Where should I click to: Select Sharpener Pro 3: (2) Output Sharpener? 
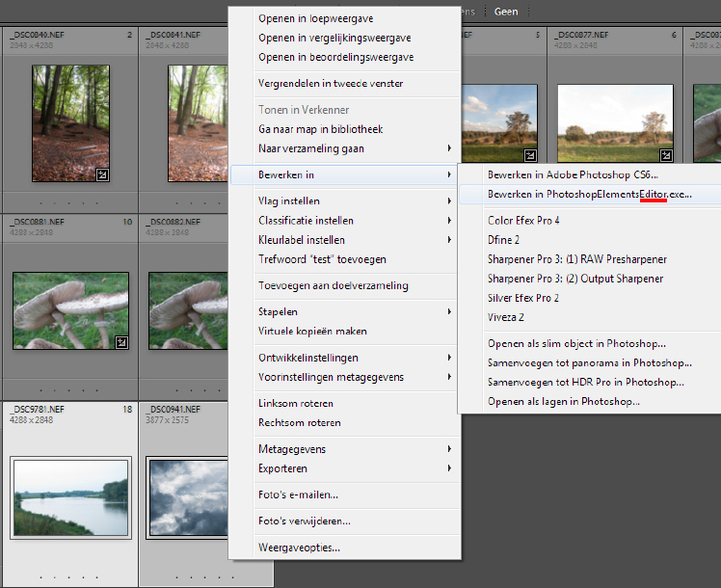pos(591,279)
